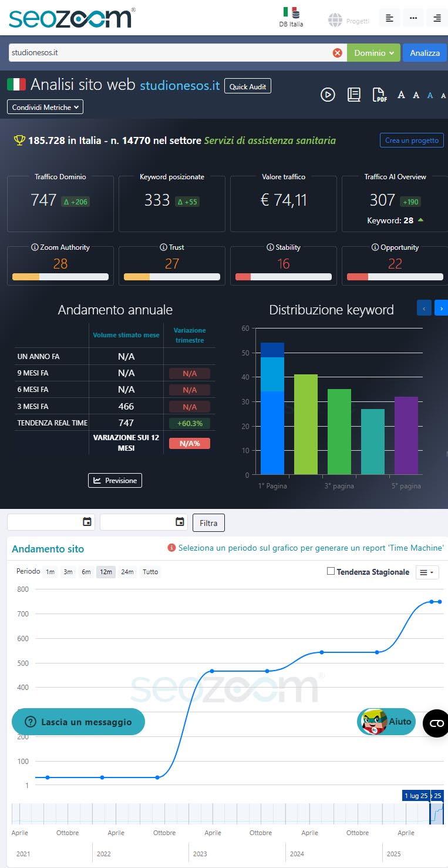The image size is (448, 868).
Task: Show info for Zoom Authority metric
Action: pyautogui.click(x=35, y=247)
